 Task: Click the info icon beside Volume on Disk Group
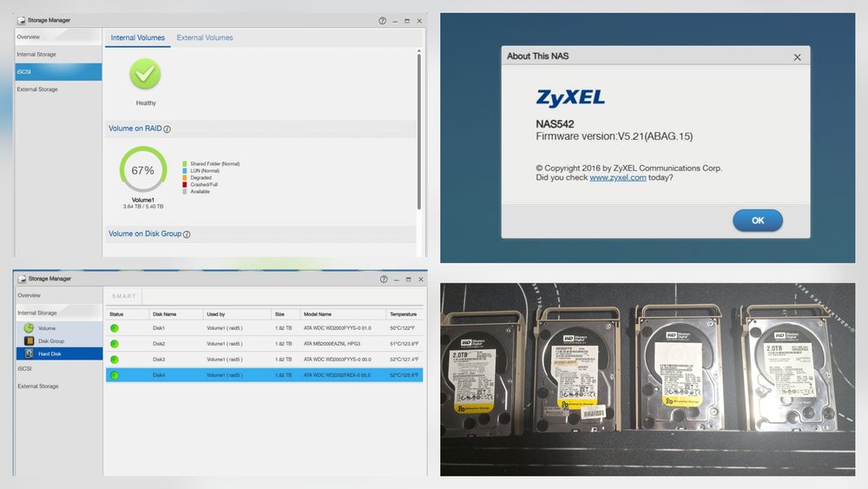click(187, 235)
